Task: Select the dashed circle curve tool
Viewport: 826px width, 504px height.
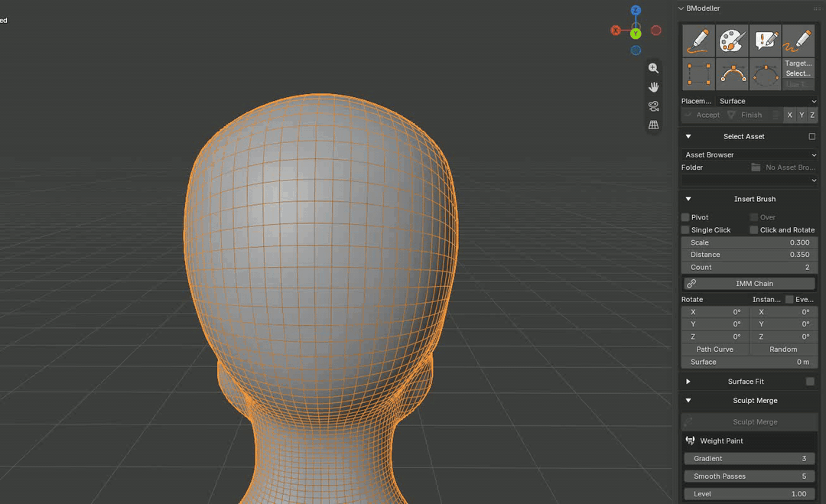Action: [x=765, y=74]
